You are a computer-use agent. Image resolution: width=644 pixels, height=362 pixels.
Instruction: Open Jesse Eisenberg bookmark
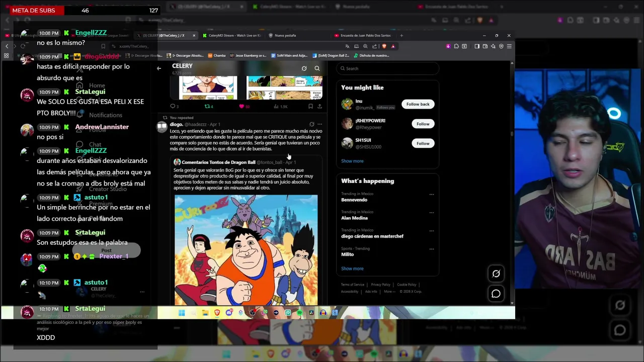248,56
